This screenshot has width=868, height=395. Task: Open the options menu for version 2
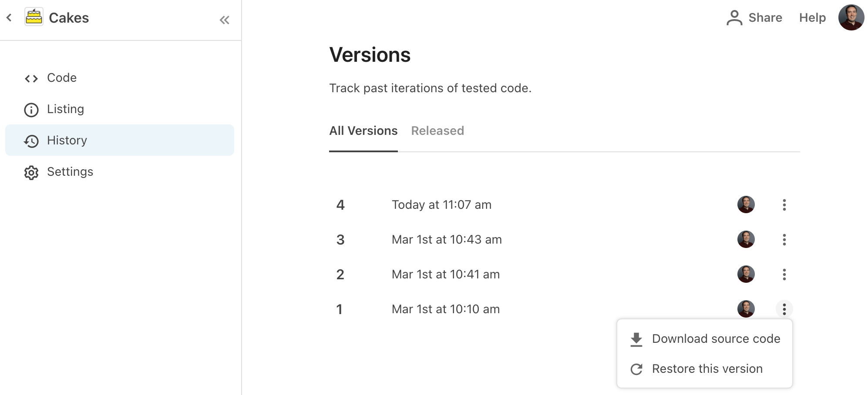784,274
